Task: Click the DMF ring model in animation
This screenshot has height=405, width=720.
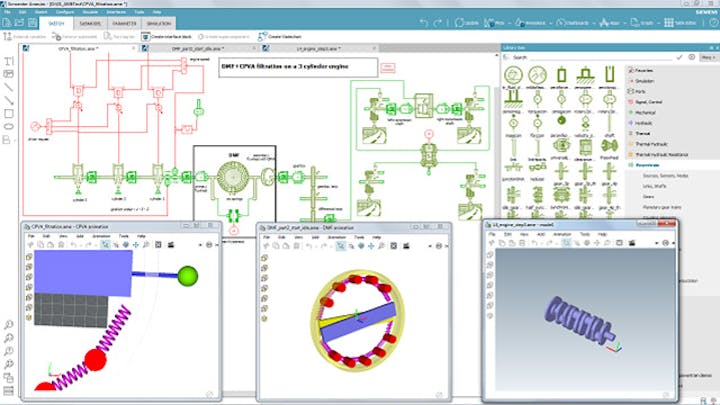Action: click(357, 320)
